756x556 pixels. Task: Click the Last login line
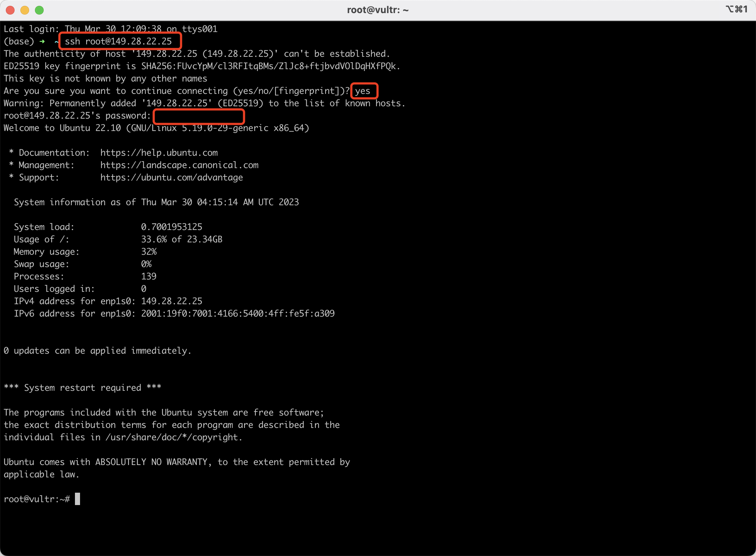pyautogui.click(x=111, y=29)
